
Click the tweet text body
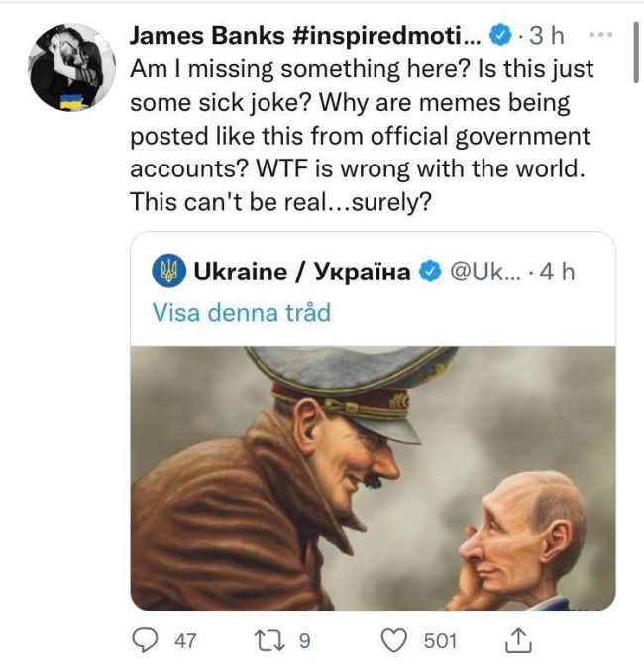[x=362, y=136]
